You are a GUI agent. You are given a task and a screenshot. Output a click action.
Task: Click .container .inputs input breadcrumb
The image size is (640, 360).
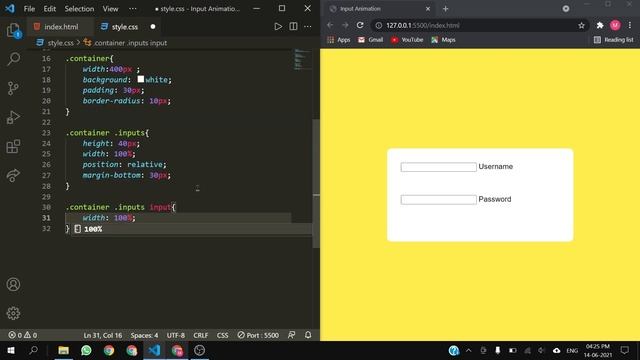(x=126, y=42)
